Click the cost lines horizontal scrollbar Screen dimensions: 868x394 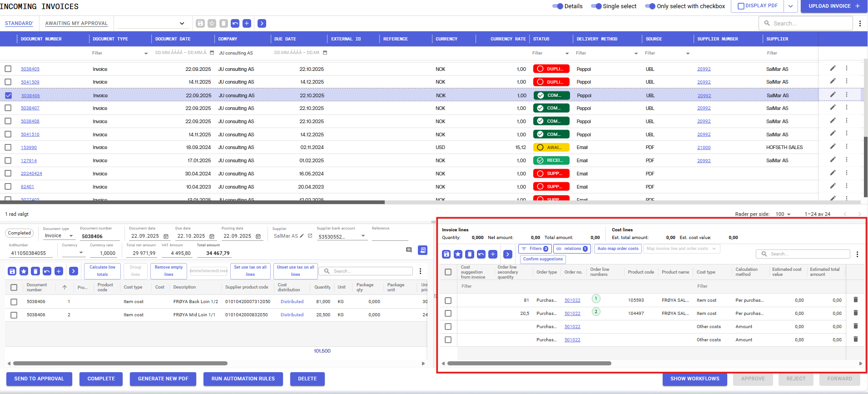[x=529, y=364]
